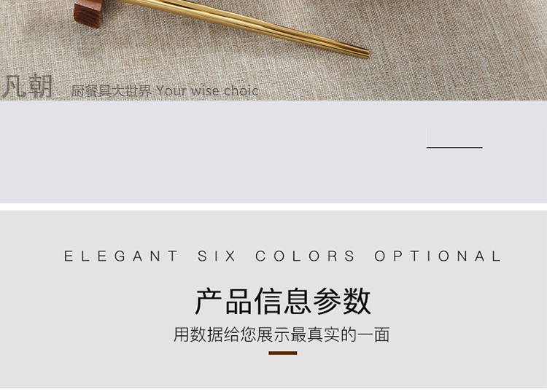Click the 凡朝 brand logo
Screen dimensions: 547x392
click(27, 86)
